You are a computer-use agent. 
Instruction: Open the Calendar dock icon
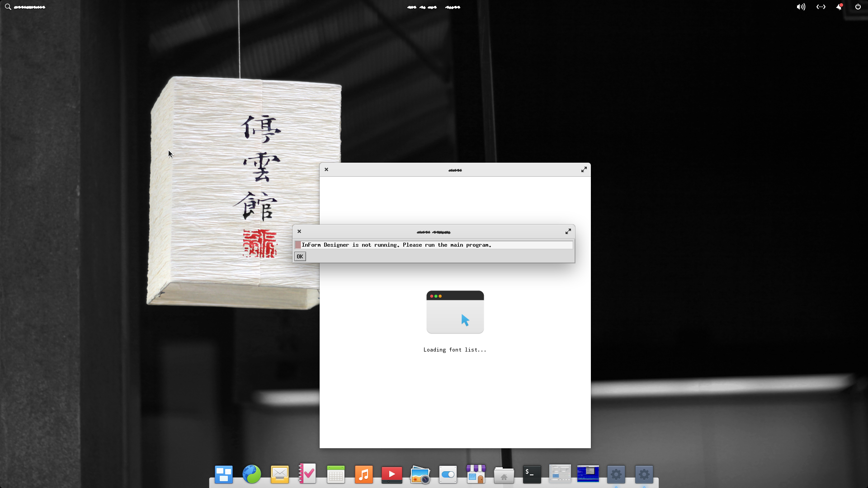pyautogui.click(x=336, y=474)
